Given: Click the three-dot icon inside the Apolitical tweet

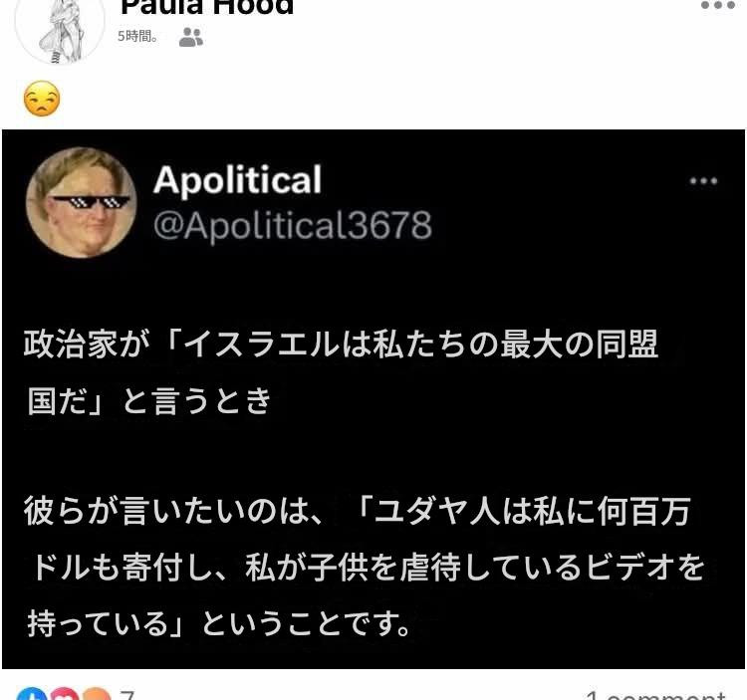Looking at the screenshot, I should [703, 181].
